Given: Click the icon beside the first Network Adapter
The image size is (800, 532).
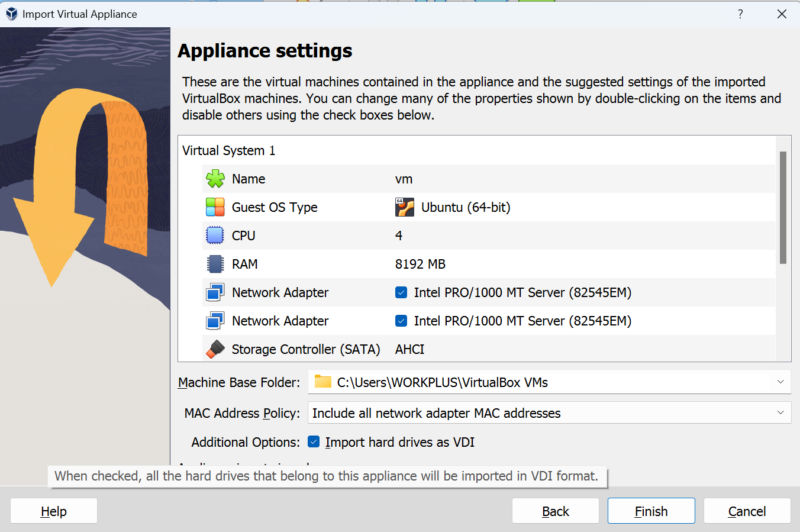Looking at the screenshot, I should click(215, 292).
